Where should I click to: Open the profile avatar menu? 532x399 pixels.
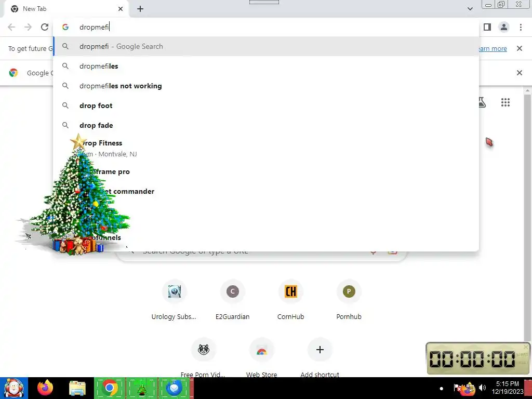click(x=504, y=27)
